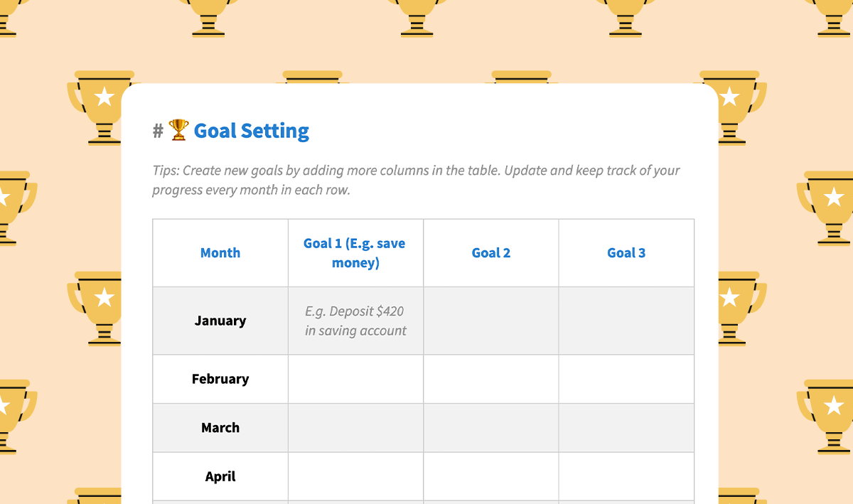The image size is (853, 504).
Task: Select the April row label
Action: click(x=220, y=476)
